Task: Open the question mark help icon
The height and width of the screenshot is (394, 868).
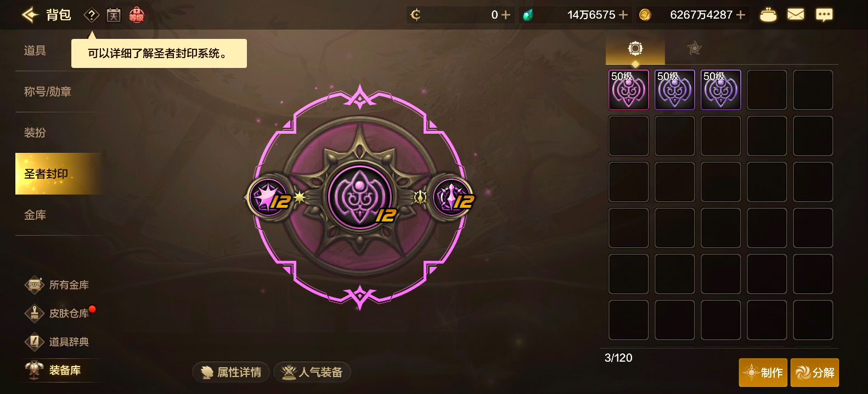Action: tap(91, 15)
